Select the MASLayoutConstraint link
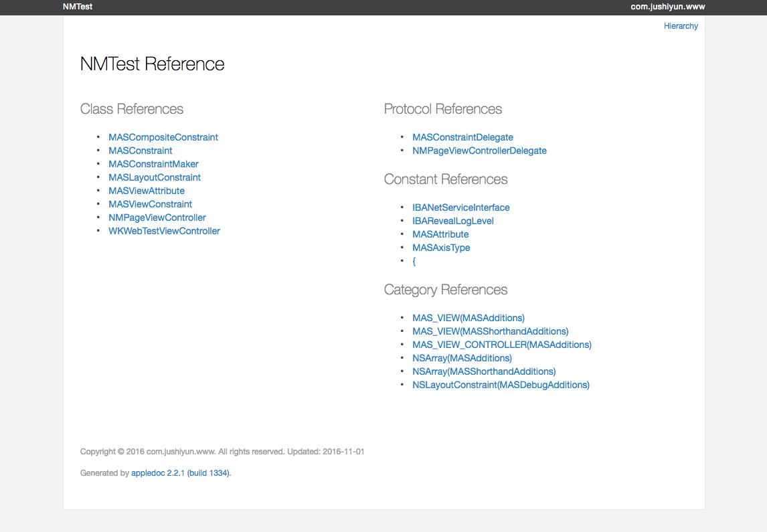The width and height of the screenshot is (767, 532). (155, 177)
